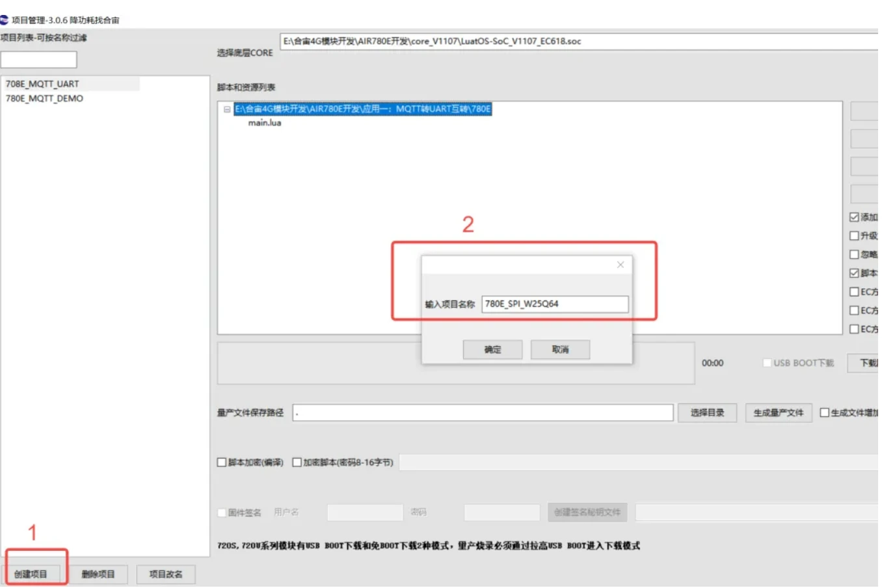Click the 选择目录 button
882x588 pixels.
click(707, 413)
